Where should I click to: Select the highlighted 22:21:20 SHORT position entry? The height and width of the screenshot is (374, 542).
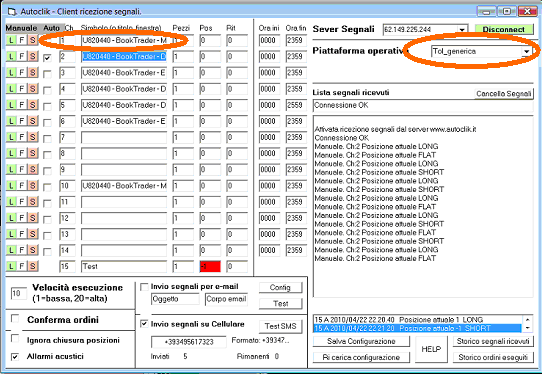pyautogui.click(x=417, y=328)
